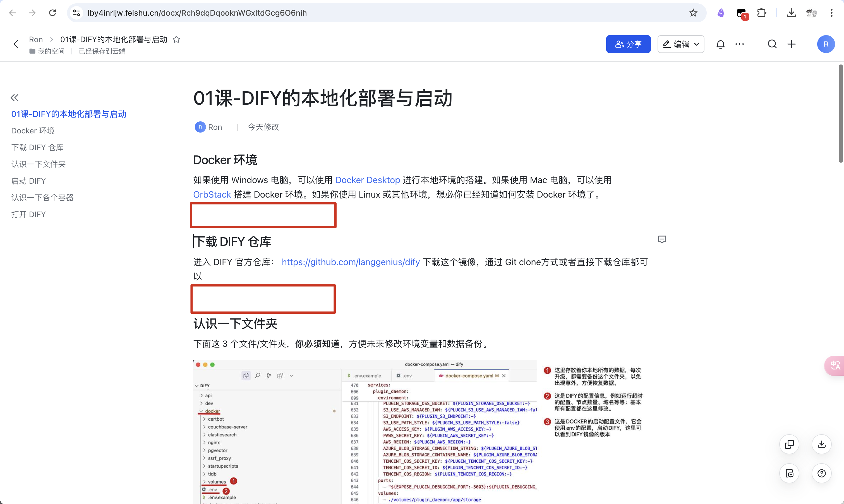Open the 编辑 mode dropdown
844x504 pixels.
681,44
